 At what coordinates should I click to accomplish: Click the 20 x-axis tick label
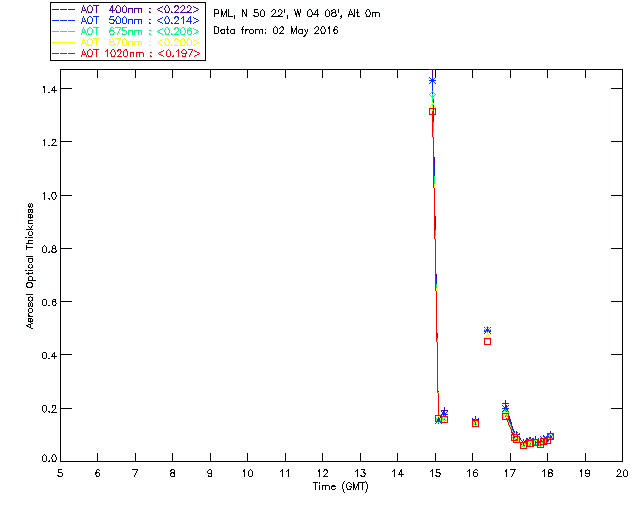point(622,473)
